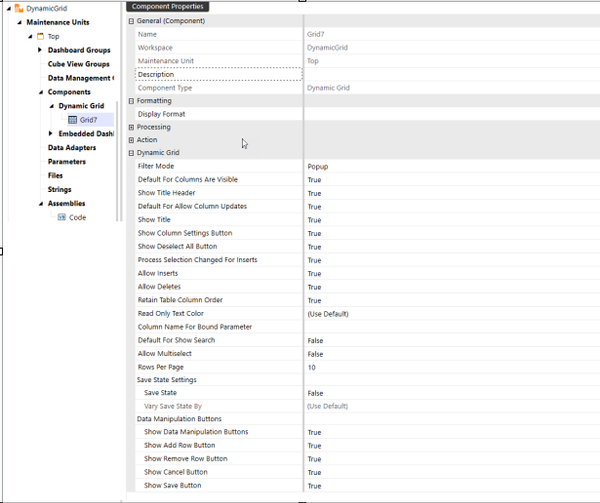Click the Code assembly icon
The height and width of the screenshot is (503, 600).
coord(61,217)
